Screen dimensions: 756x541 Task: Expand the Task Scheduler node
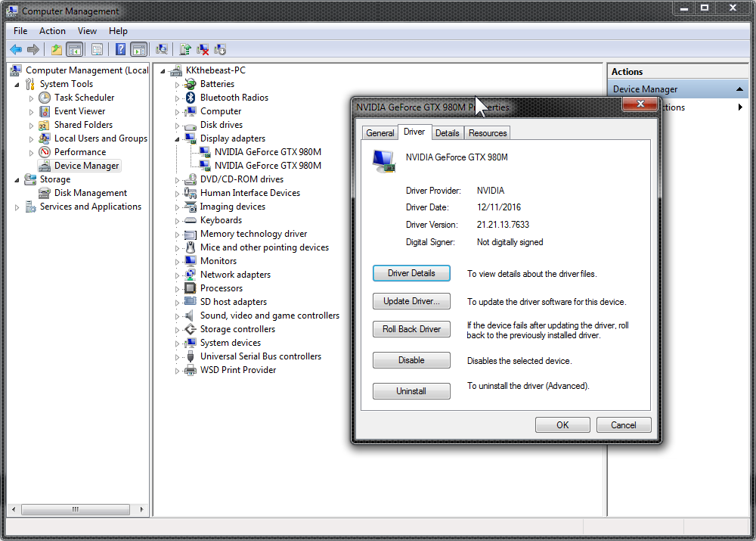click(x=31, y=98)
